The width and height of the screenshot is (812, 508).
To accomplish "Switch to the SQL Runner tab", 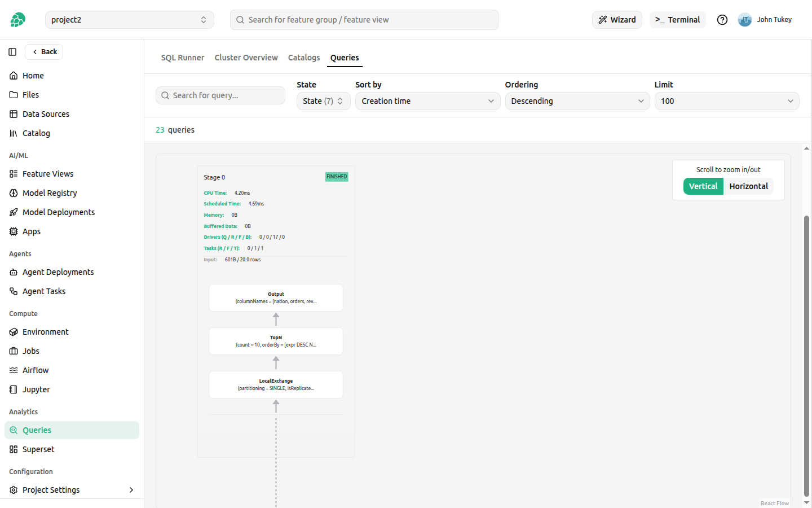I will [183, 58].
